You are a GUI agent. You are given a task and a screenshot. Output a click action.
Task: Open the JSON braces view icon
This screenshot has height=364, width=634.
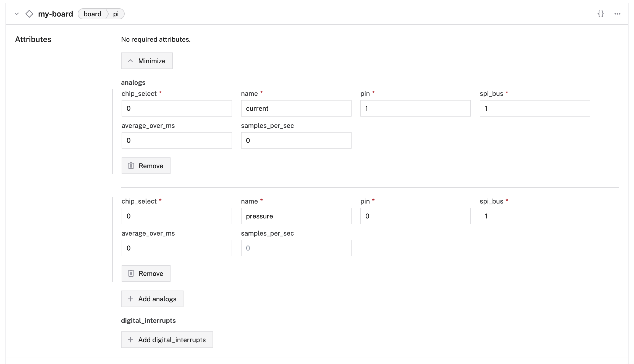601,14
